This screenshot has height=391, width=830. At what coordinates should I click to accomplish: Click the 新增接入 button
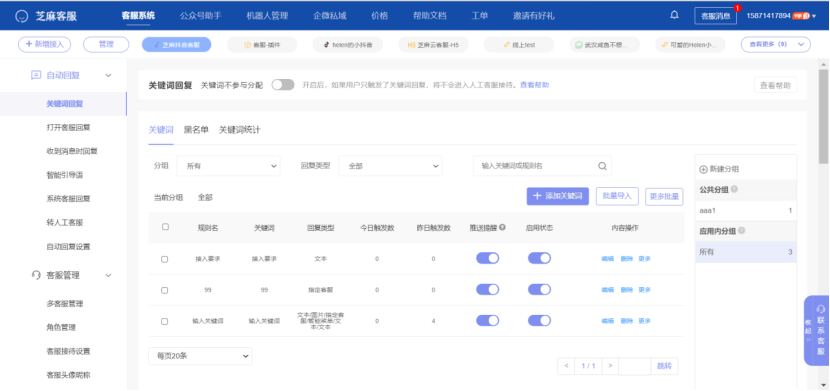coord(44,44)
